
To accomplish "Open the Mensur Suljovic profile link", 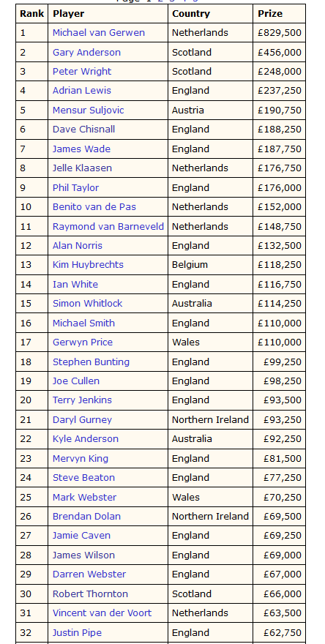I will click(x=89, y=110).
